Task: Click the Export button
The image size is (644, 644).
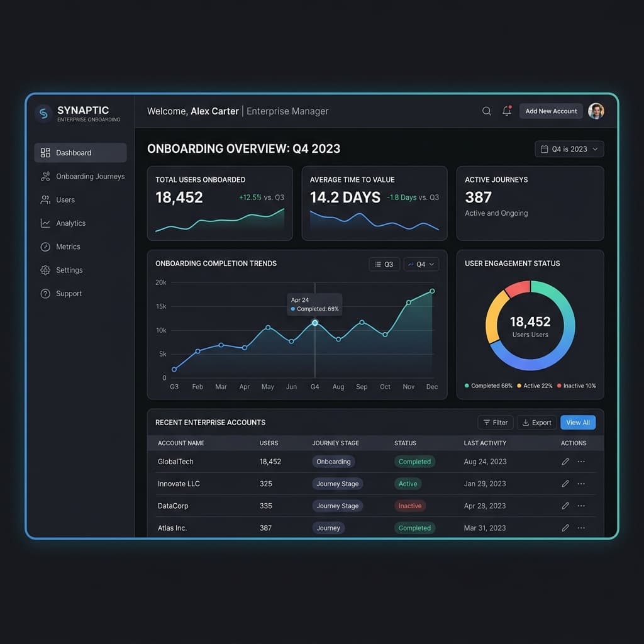Action: [x=537, y=422]
